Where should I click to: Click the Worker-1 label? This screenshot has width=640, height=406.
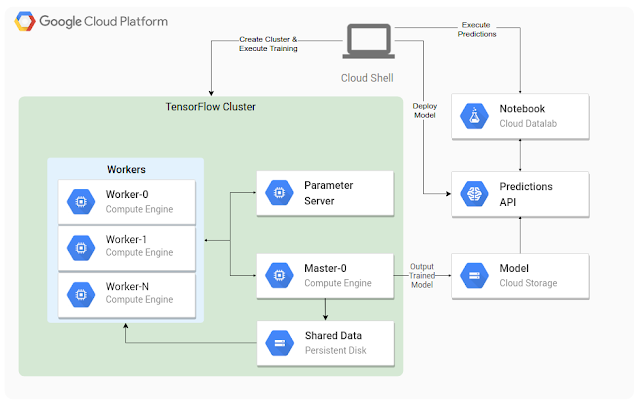[126, 239]
